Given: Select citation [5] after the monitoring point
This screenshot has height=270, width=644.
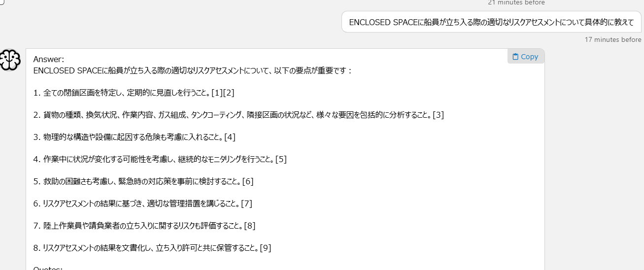Looking at the screenshot, I should (281, 159).
